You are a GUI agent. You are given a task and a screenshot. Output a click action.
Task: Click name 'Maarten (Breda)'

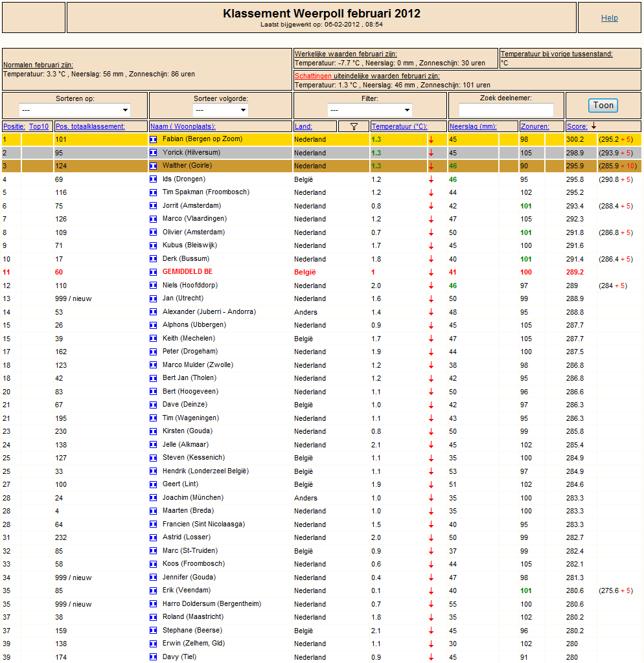[189, 511]
